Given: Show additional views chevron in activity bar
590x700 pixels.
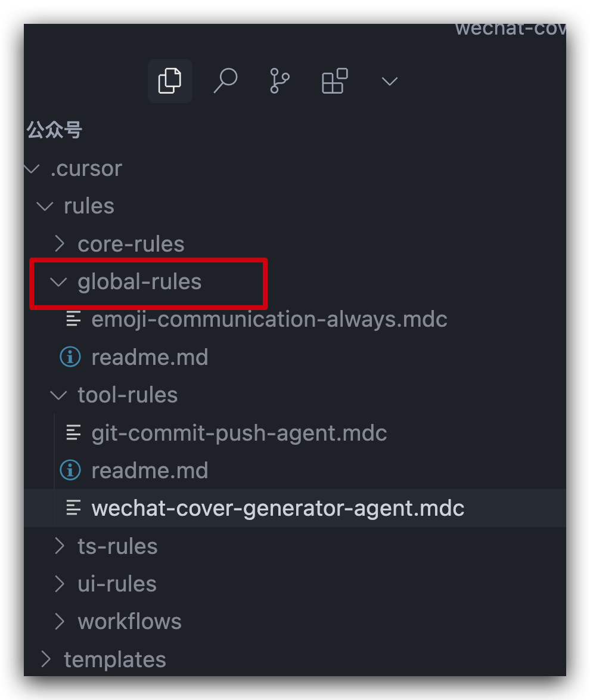Looking at the screenshot, I should [x=390, y=81].
